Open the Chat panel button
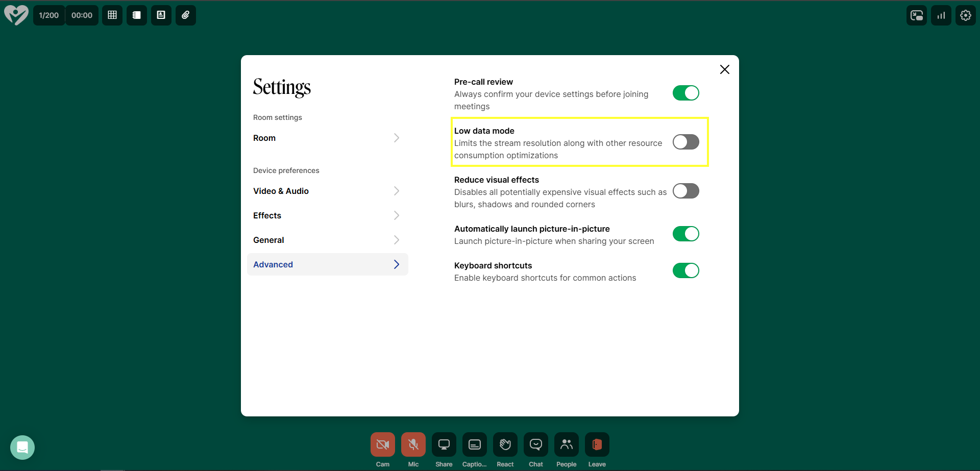The image size is (980, 471). click(536, 444)
